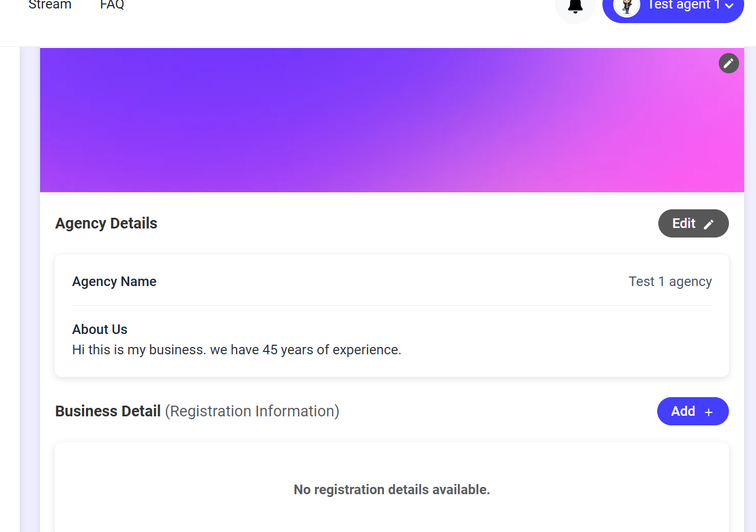756x532 pixels.
Task: Open the notifications bell
Action: click(575, 6)
